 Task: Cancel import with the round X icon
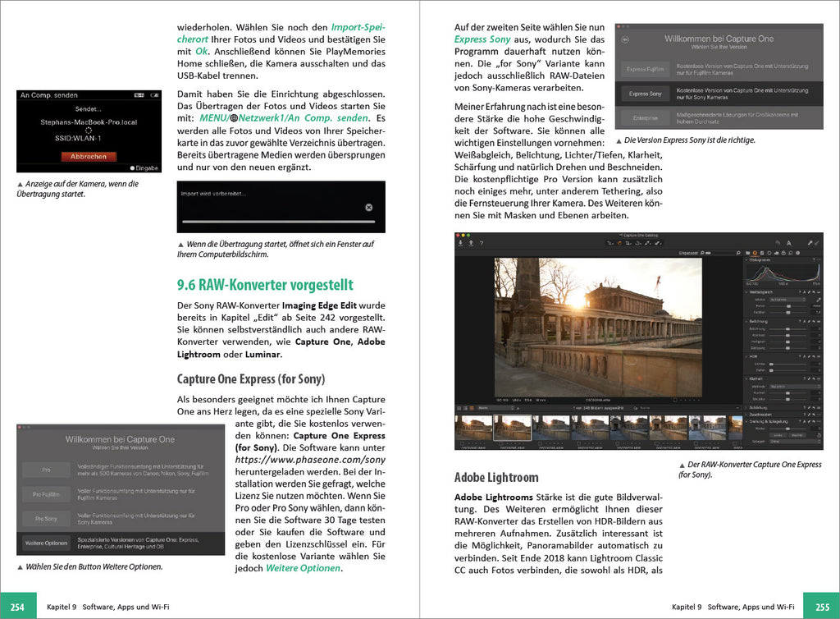tap(369, 208)
